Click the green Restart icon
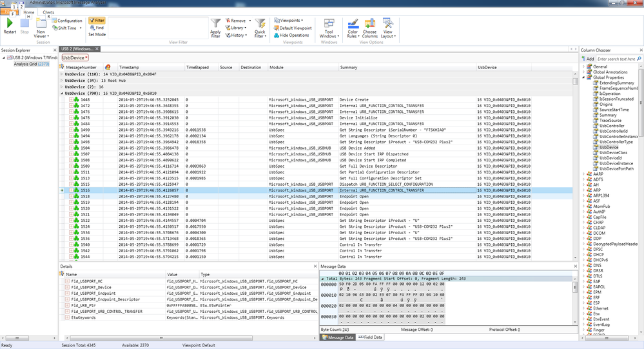 [10, 23]
